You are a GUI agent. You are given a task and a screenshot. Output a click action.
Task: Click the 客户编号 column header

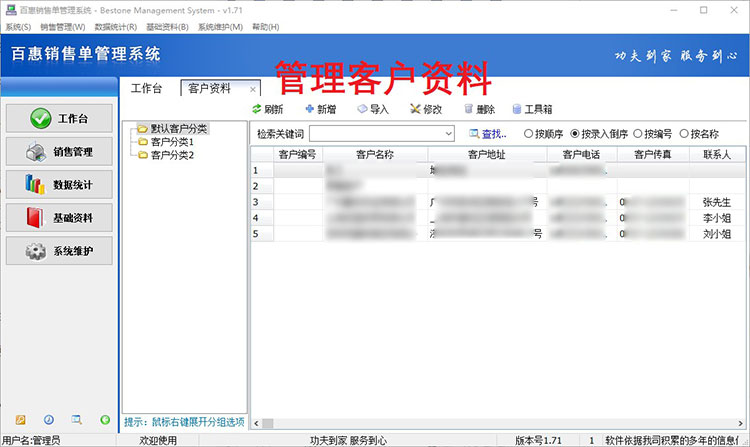coord(298,154)
